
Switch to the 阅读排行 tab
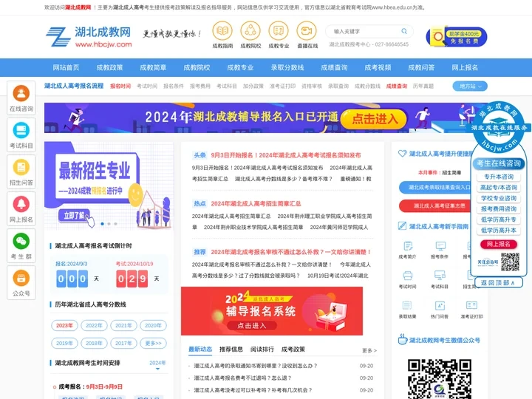point(262,349)
